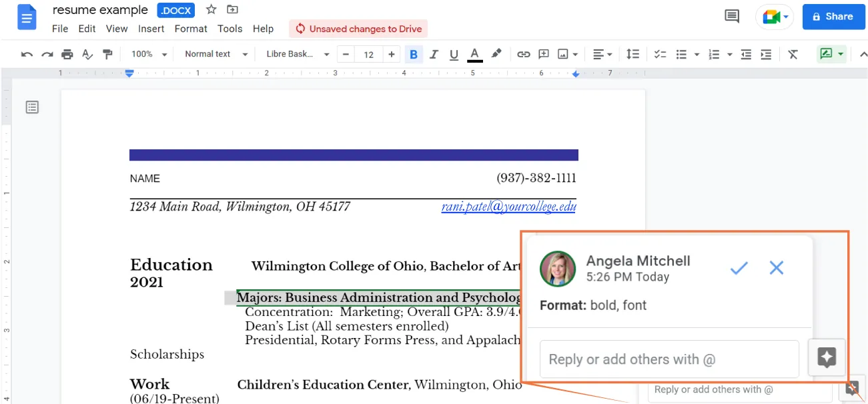
Task: Decrease the paragraph indent
Action: tap(745, 54)
